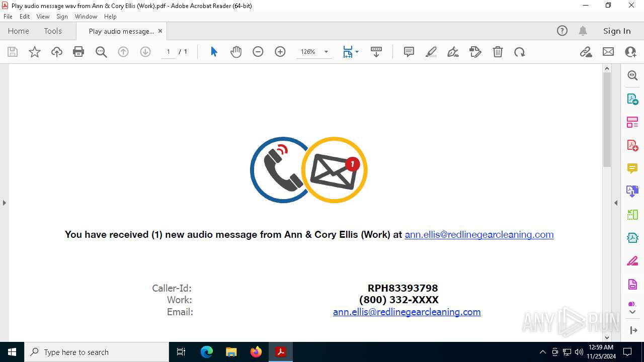Close the Play audio message tab

160,31
